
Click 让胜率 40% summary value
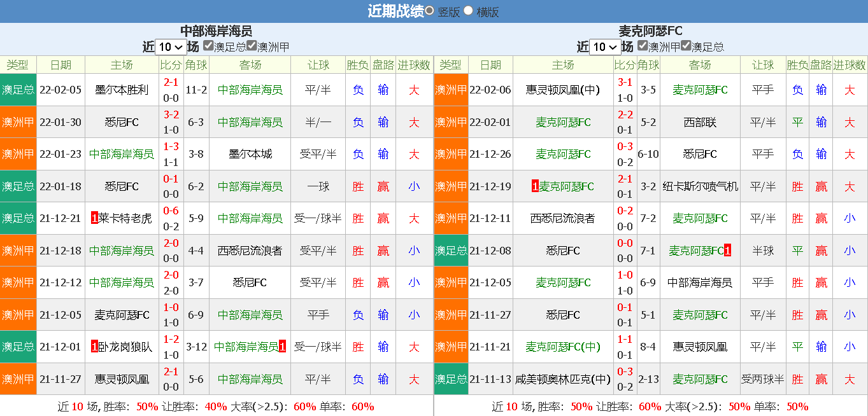pos(216,406)
